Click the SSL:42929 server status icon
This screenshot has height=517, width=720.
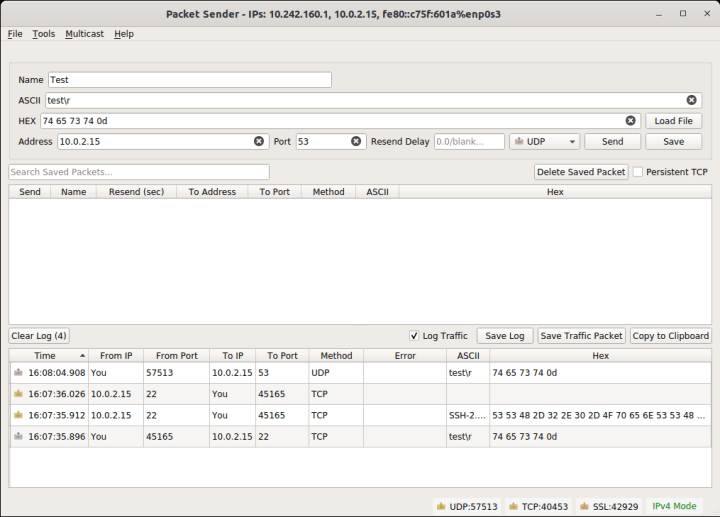coord(585,506)
